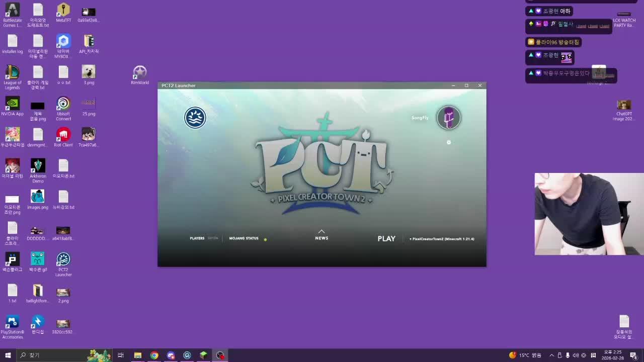The image size is (644, 362).
Task: Select the PCT2 Launcher desktop shortcut
Action: click(x=63, y=264)
